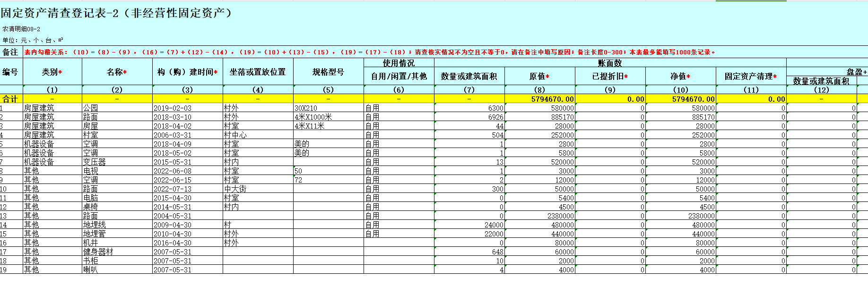
Task: Click the 账面数 group header
Action: [x=610, y=63]
